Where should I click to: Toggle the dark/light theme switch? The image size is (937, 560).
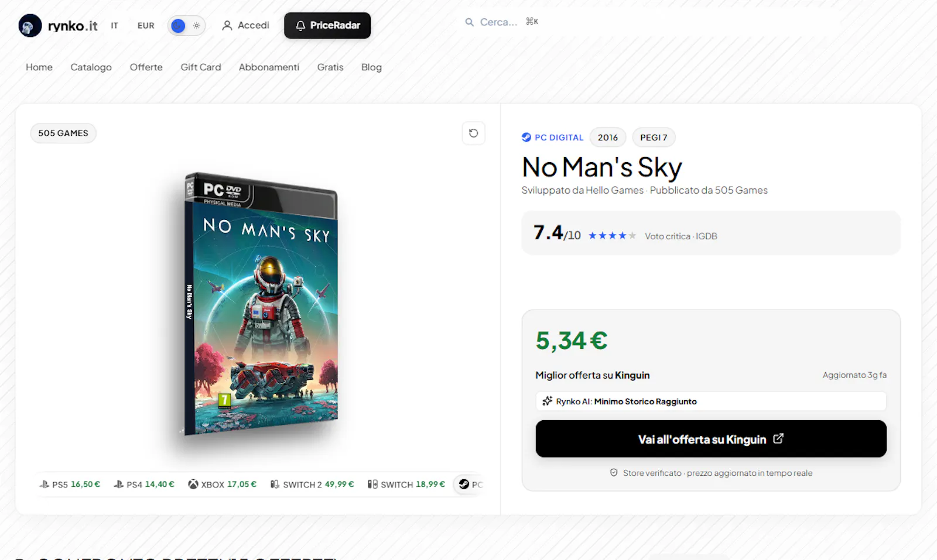(187, 26)
